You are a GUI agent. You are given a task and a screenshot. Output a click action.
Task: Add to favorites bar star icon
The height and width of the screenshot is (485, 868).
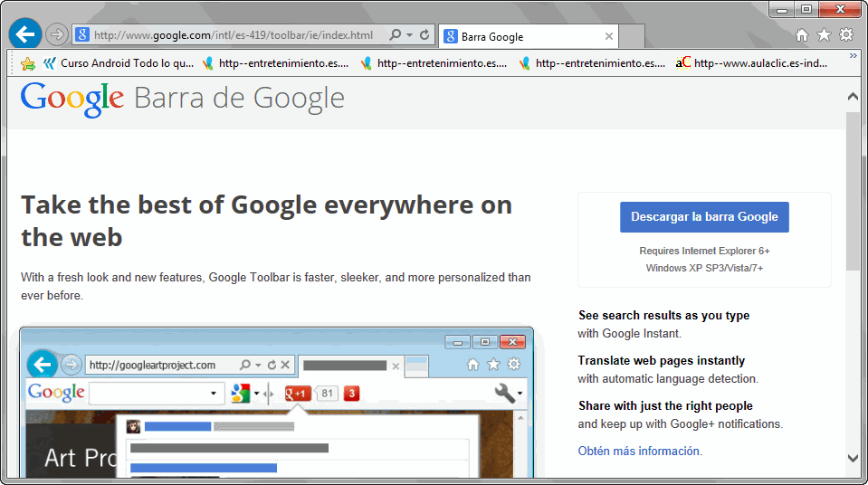click(x=28, y=63)
